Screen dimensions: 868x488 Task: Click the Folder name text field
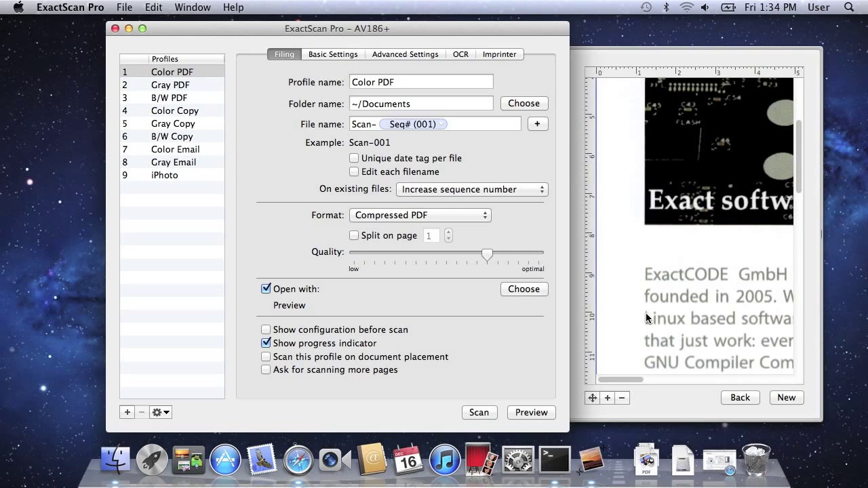[x=421, y=104]
